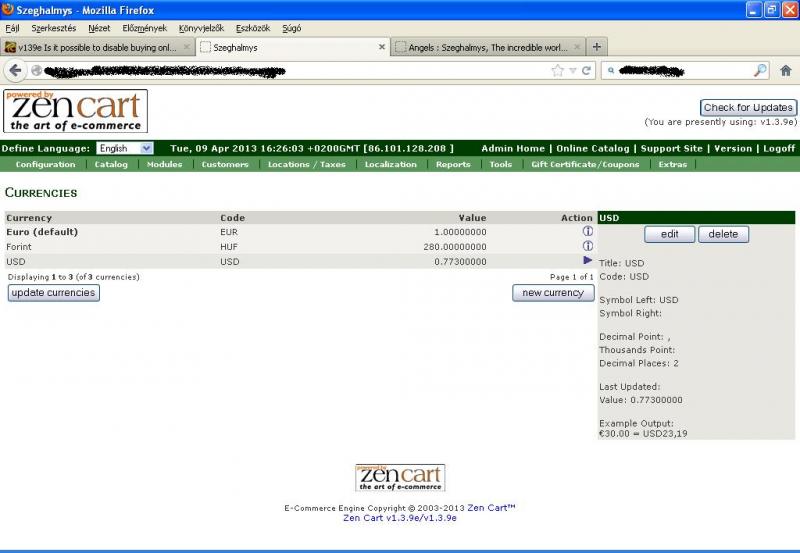Viewport: 800px width, 553px height.
Task: Click the Home icon in Firefox toolbar
Action: 786,70
